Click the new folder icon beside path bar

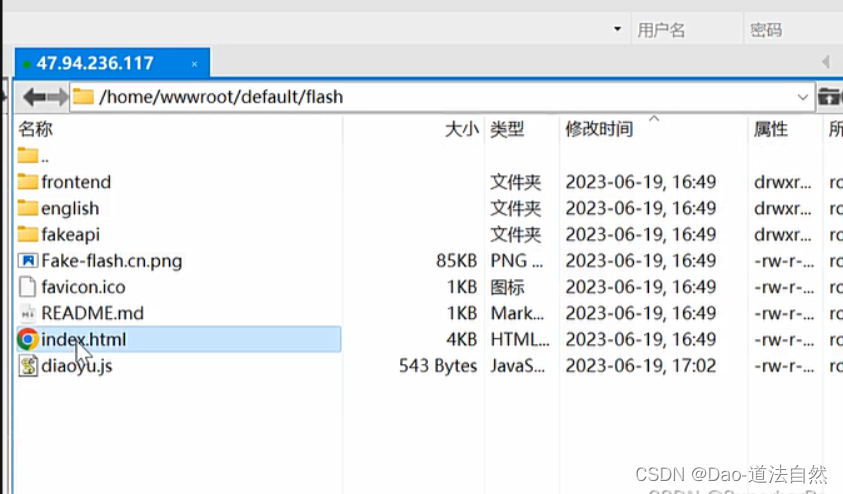pos(830,97)
